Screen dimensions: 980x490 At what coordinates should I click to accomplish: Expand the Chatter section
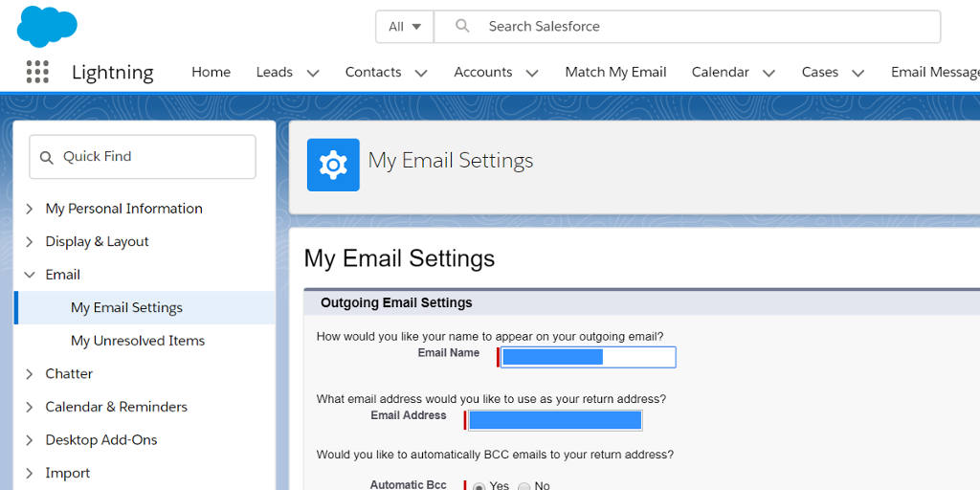click(x=30, y=374)
